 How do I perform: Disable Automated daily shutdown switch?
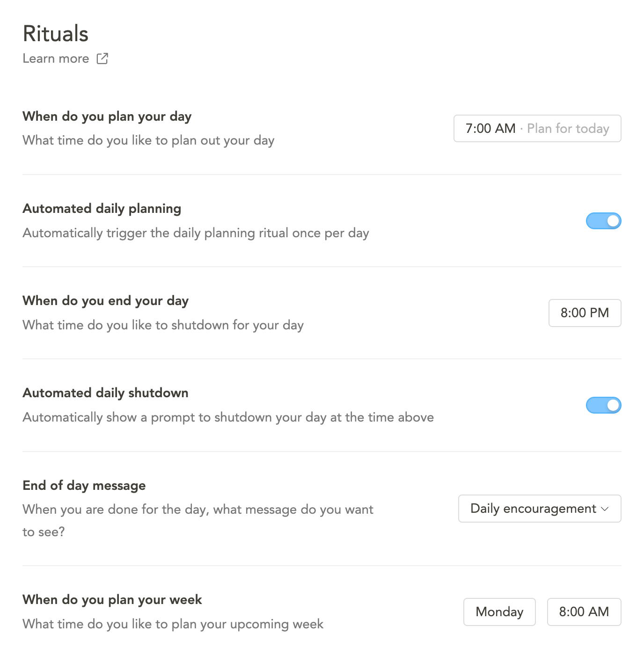pos(603,405)
